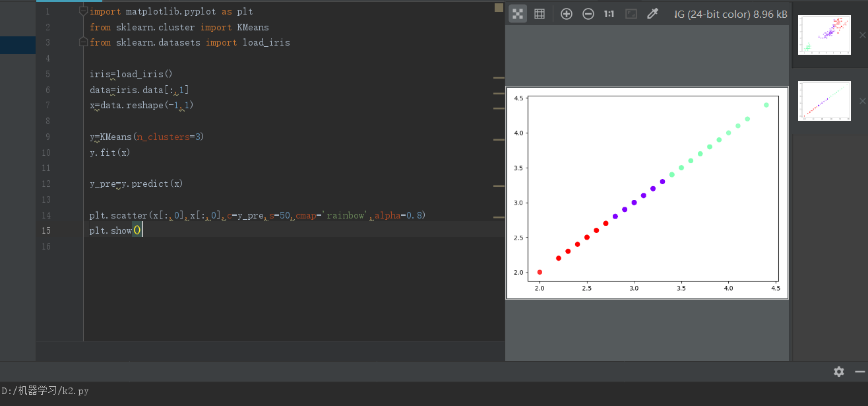868x406 pixels.
Task: Zoom in on the plot image
Action: [567, 14]
